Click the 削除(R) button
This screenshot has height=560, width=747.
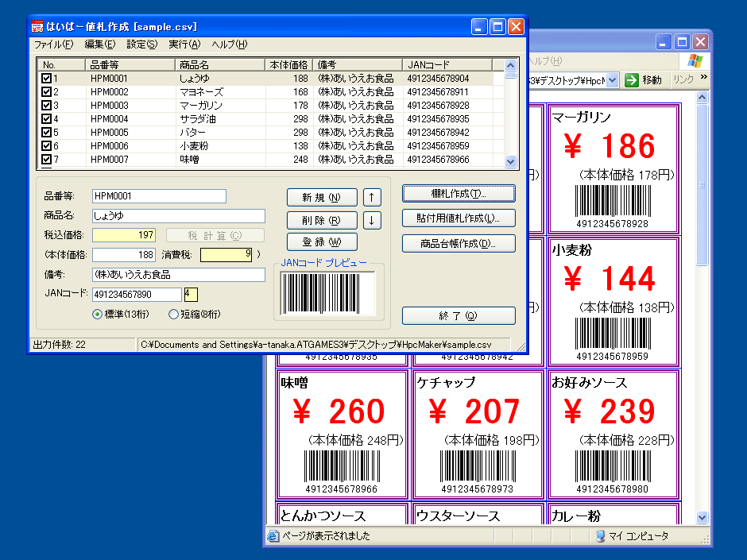coord(322,220)
